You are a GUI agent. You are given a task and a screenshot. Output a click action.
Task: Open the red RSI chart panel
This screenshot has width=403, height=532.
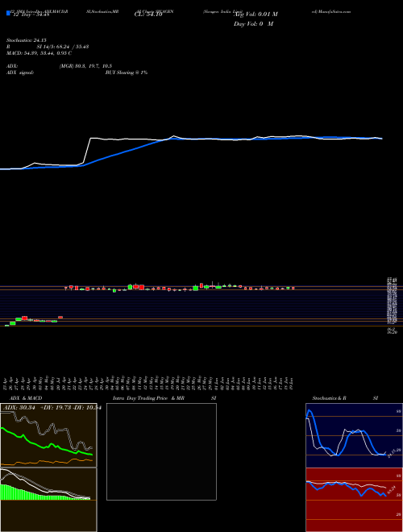click(x=354, y=500)
